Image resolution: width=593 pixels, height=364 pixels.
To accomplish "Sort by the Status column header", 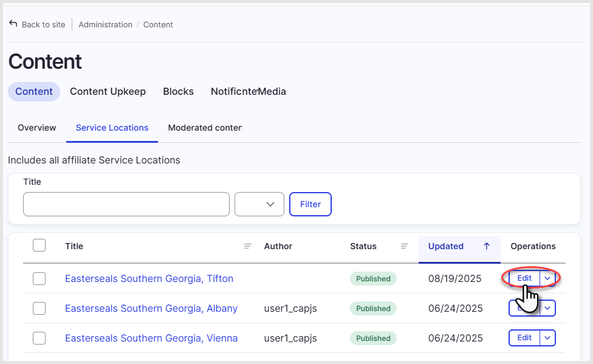I will pos(363,246).
